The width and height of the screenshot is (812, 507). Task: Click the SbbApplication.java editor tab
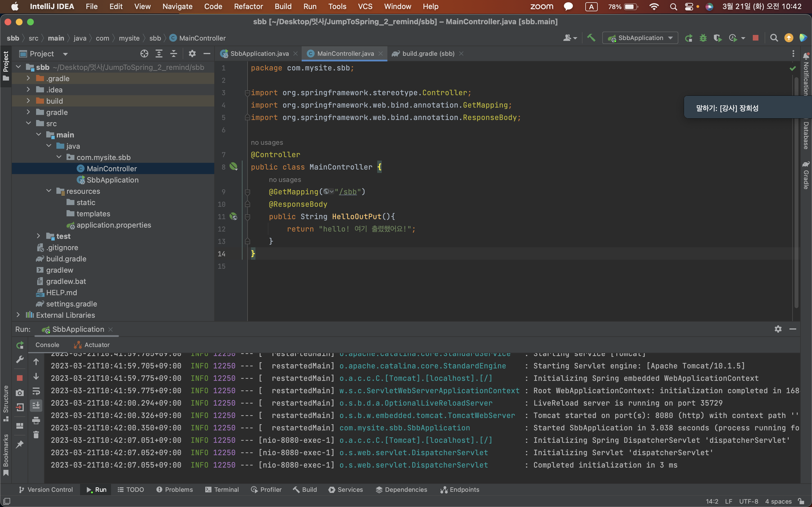point(260,53)
